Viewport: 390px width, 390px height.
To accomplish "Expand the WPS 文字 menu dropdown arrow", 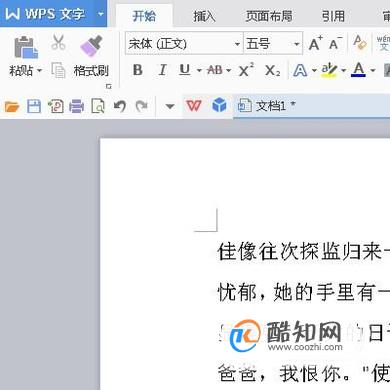I will coord(101,14).
